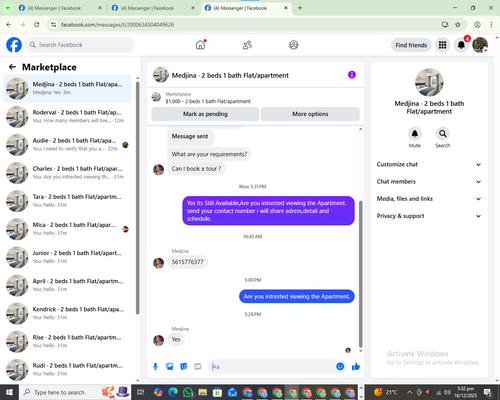Open the Windows Start button
This screenshot has height=400, width=500.
pyautogui.click(x=9, y=392)
